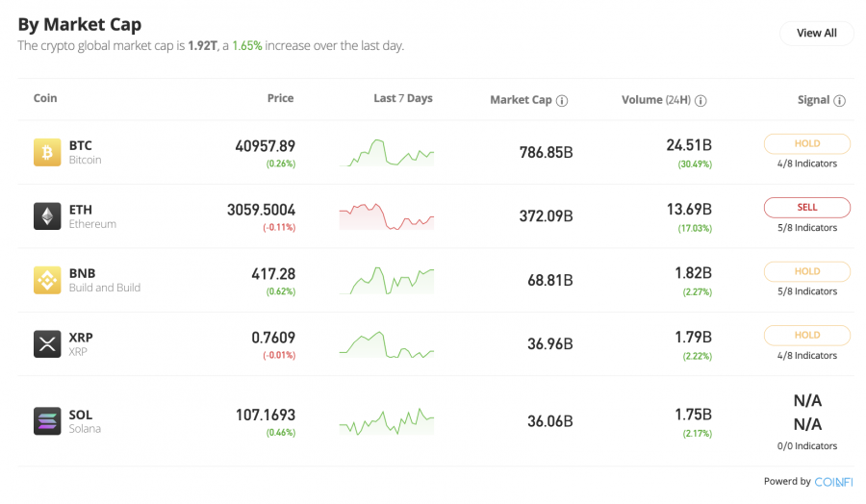Screen dimensions: 866x504
Task: Click the Solana coin name
Action: (85, 429)
